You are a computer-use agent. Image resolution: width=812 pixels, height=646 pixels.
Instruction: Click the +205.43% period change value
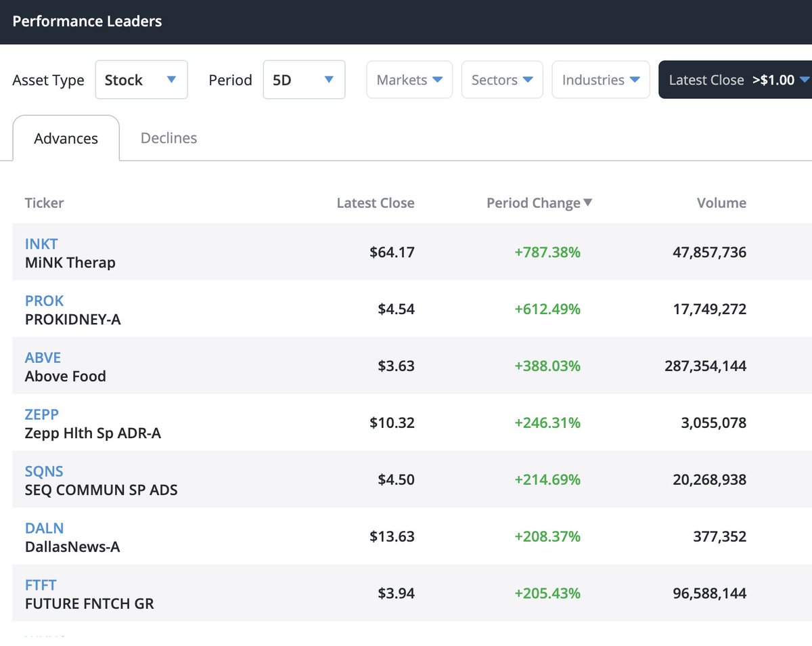[547, 594]
